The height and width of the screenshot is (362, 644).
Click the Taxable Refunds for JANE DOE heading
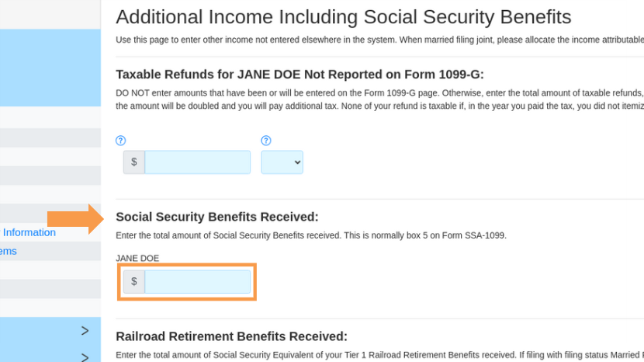pyautogui.click(x=299, y=75)
